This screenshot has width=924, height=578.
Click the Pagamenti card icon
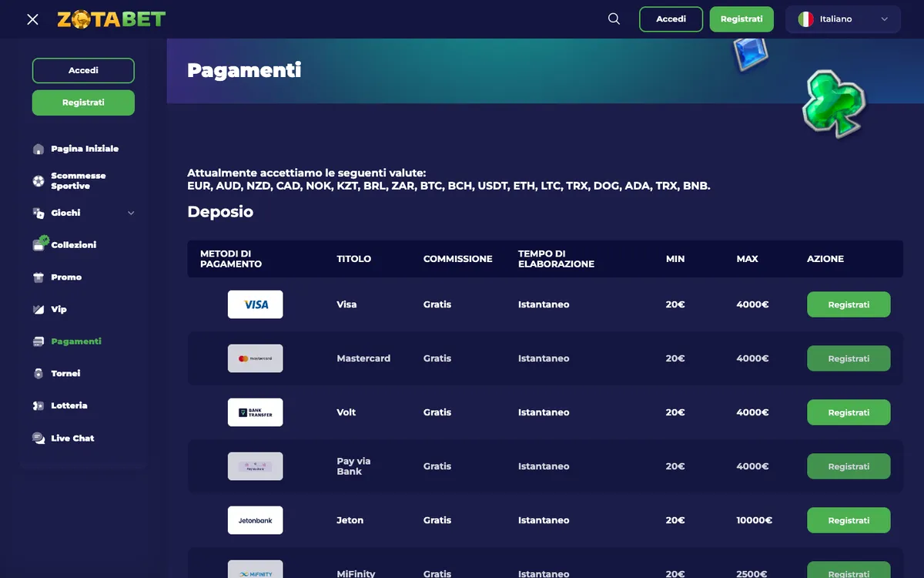pyautogui.click(x=38, y=341)
